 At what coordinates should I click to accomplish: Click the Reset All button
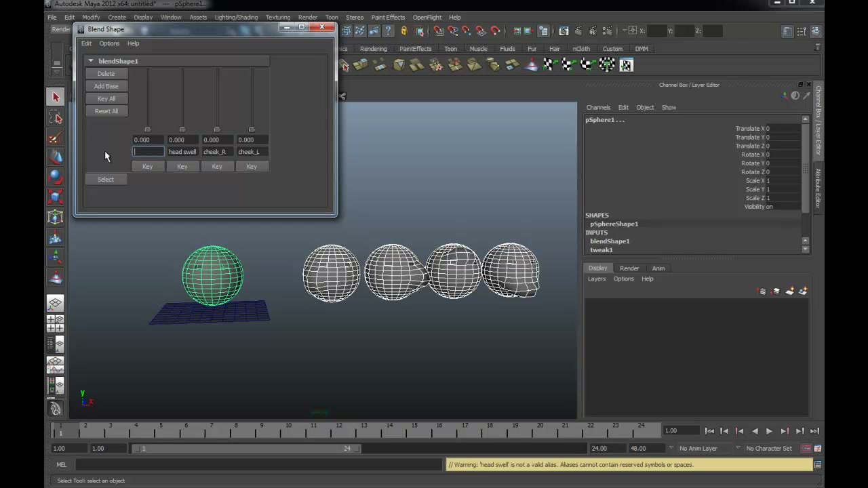[106, 111]
